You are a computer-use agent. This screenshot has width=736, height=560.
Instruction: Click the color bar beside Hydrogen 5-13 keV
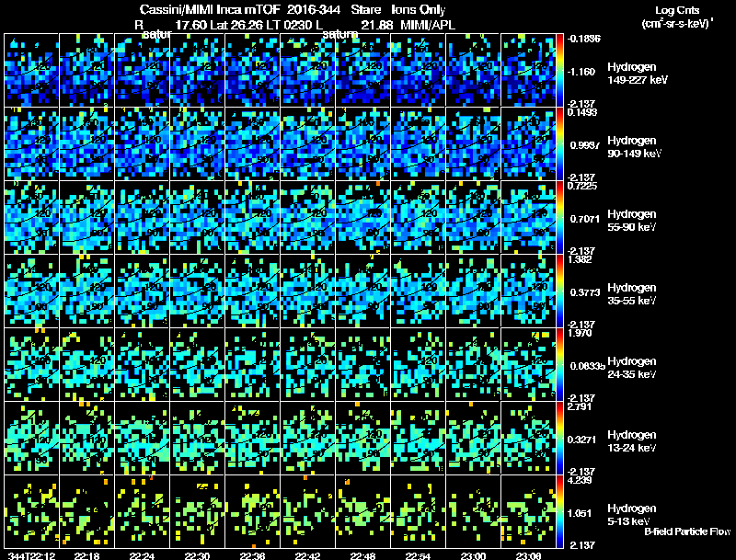tap(559, 511)
